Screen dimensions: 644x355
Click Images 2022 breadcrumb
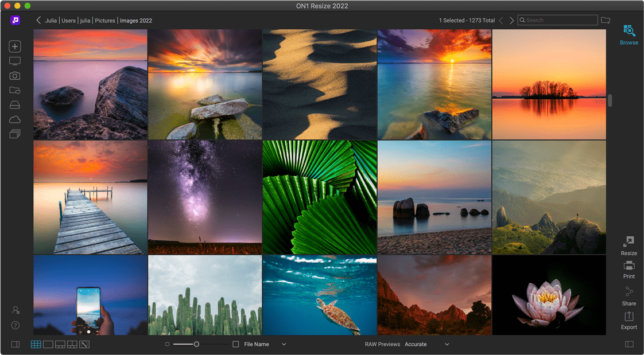click(136, 21)
